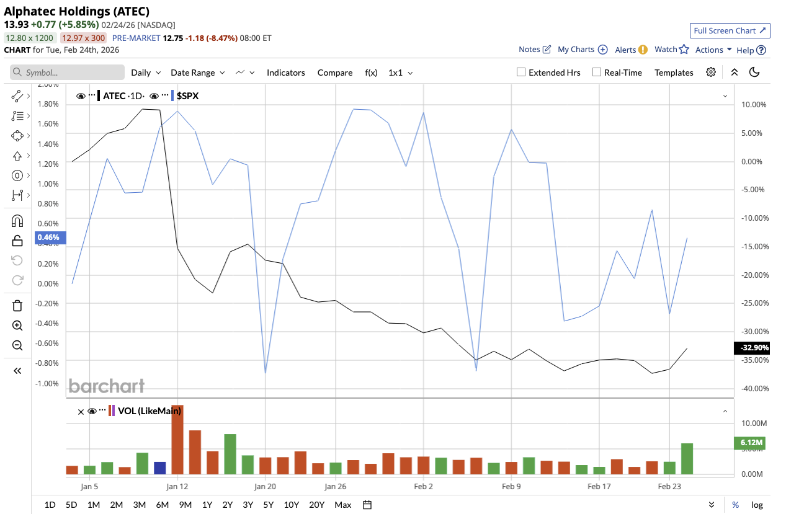Toggle log scale mode
804x532 pixels.
tap(757, 505)
